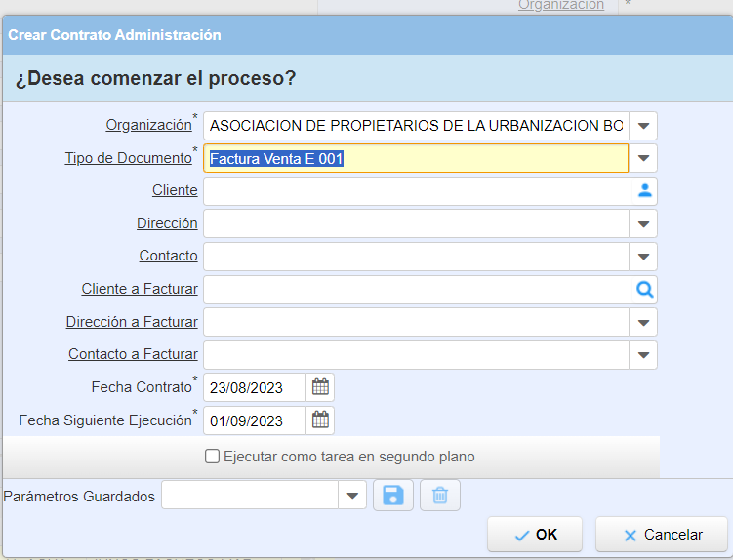Click the Cliente a Facturar label link

click(x=140, y=289)
